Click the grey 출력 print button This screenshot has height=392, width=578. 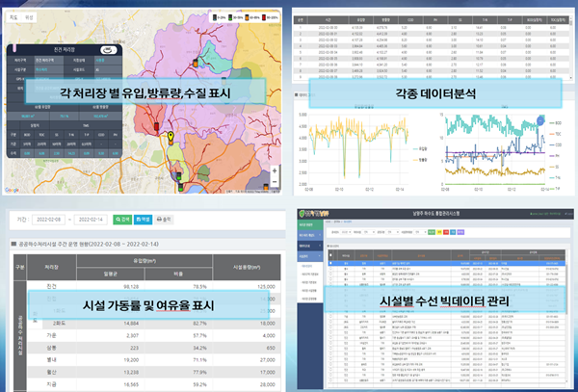(164, 220)
